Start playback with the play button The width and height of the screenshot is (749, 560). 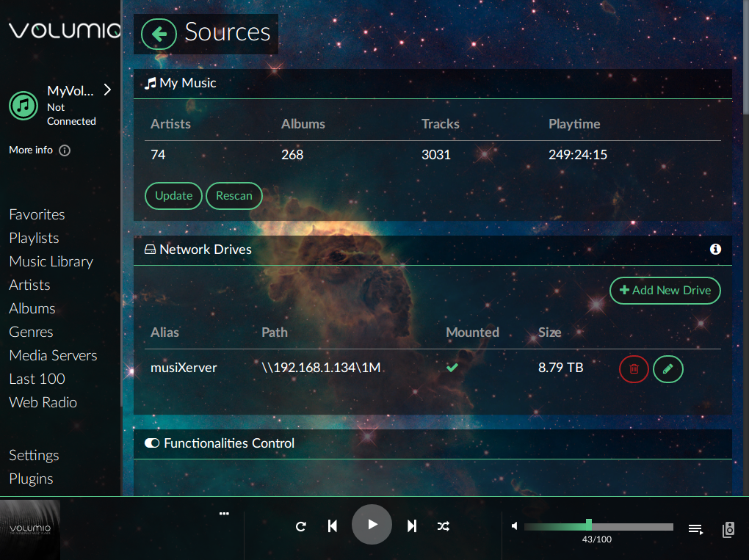(x=372, y=524)
